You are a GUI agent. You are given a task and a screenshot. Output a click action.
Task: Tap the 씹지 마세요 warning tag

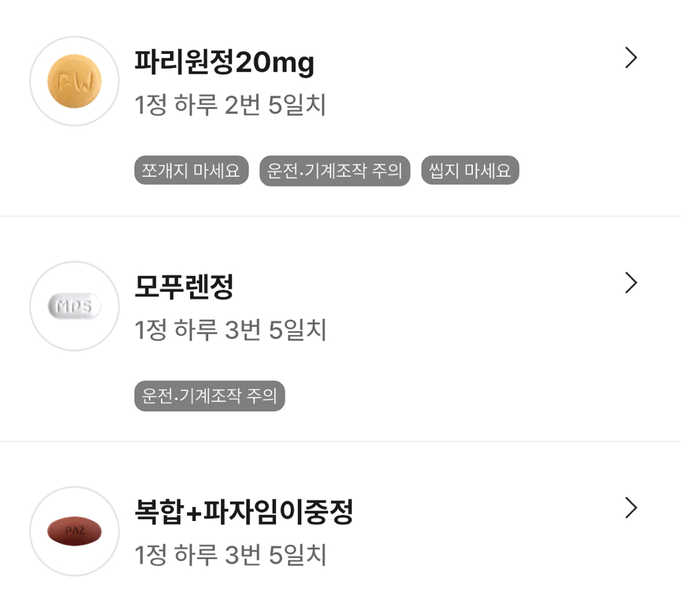pyautogui.click(x=470, y=171)
